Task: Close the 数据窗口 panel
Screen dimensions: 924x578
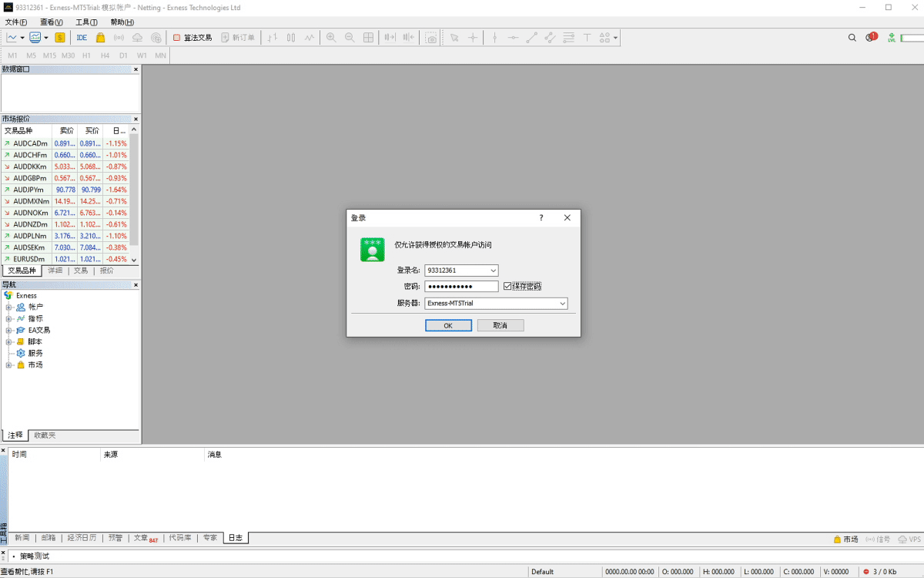Action: click(x=136, y=69)
